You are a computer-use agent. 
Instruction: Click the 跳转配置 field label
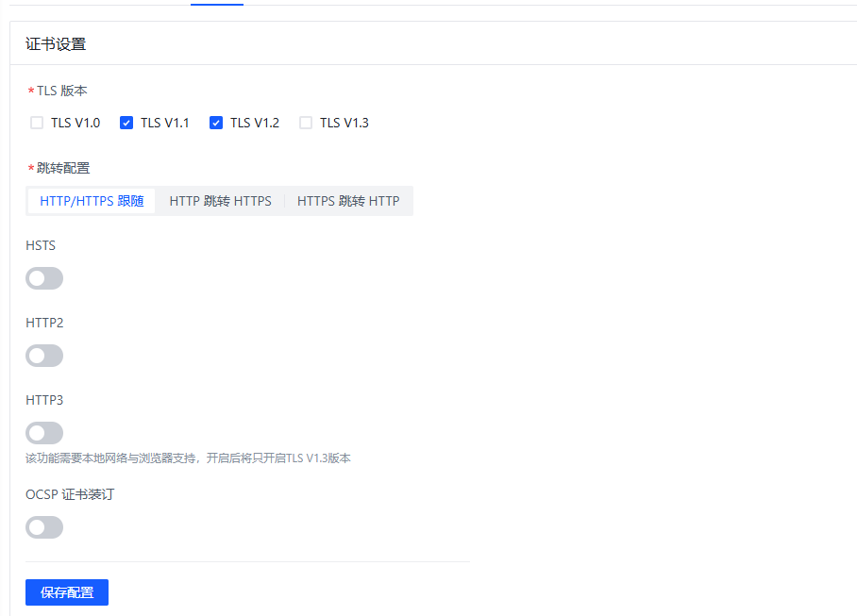click(63, 169)
